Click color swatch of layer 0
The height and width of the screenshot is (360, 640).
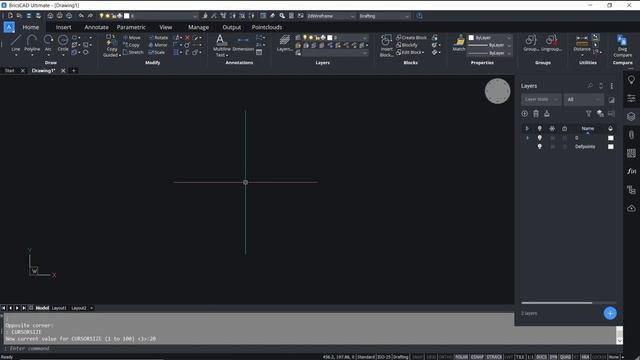coord(611,138)
